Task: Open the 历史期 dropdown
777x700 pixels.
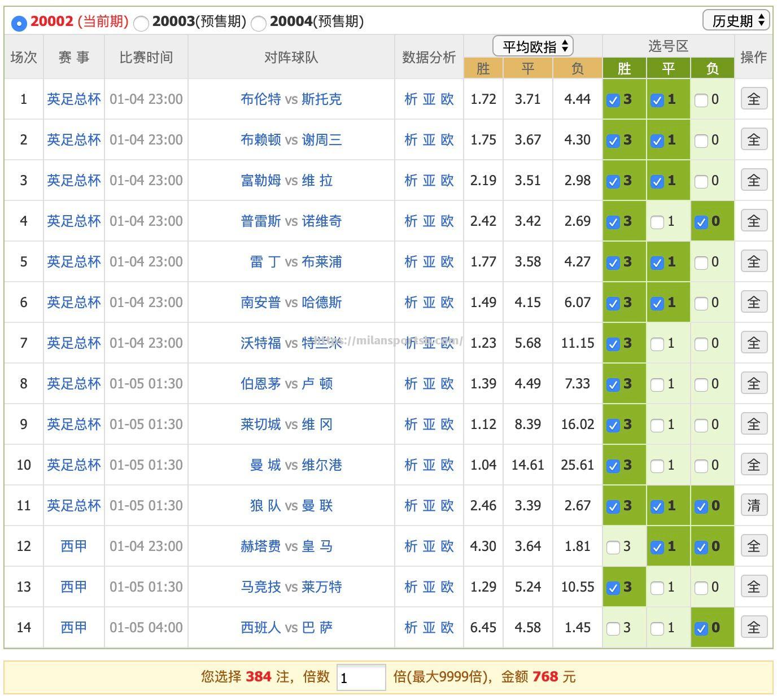Action: [737, 21]
